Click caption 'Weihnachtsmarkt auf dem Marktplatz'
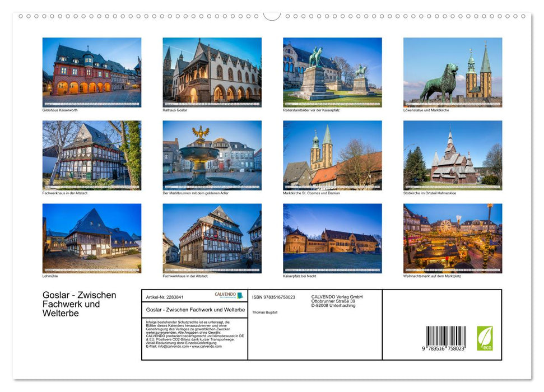Image resolution: width=544 pixels, height=392 pixels. pyautogui.click(x=433, y=277)
